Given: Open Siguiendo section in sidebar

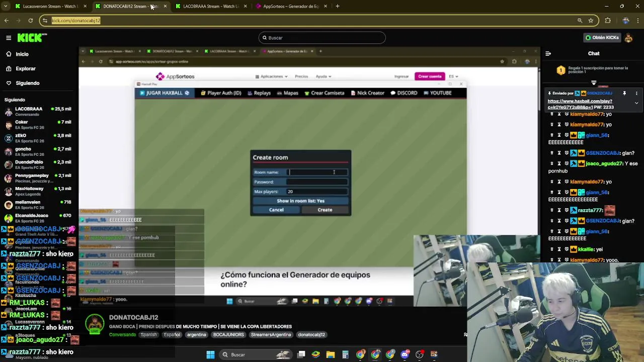Looking at the screenshot, I should click(x=27, y=83).
